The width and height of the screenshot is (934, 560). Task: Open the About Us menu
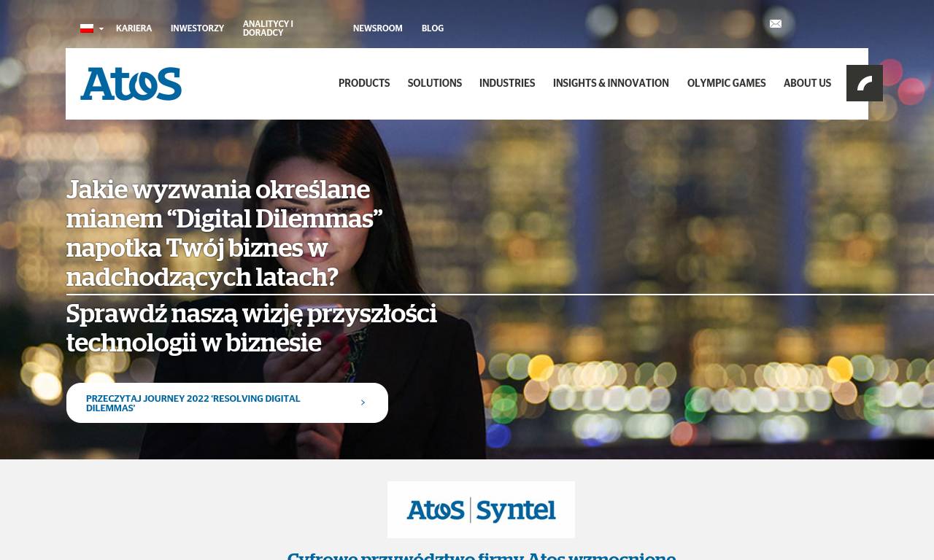point(808,84)
